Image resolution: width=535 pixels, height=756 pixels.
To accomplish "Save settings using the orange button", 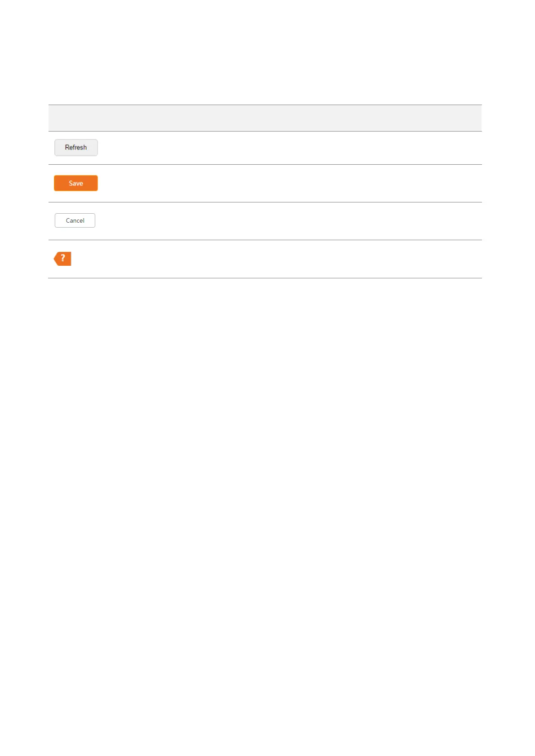I will (76, 183).
